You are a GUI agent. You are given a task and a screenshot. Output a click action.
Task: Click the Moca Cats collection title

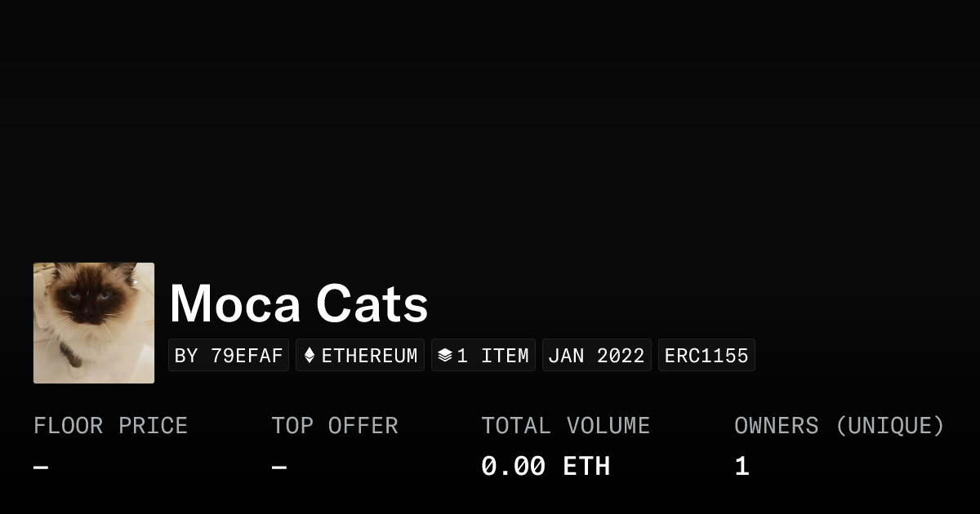click(299, 304)
